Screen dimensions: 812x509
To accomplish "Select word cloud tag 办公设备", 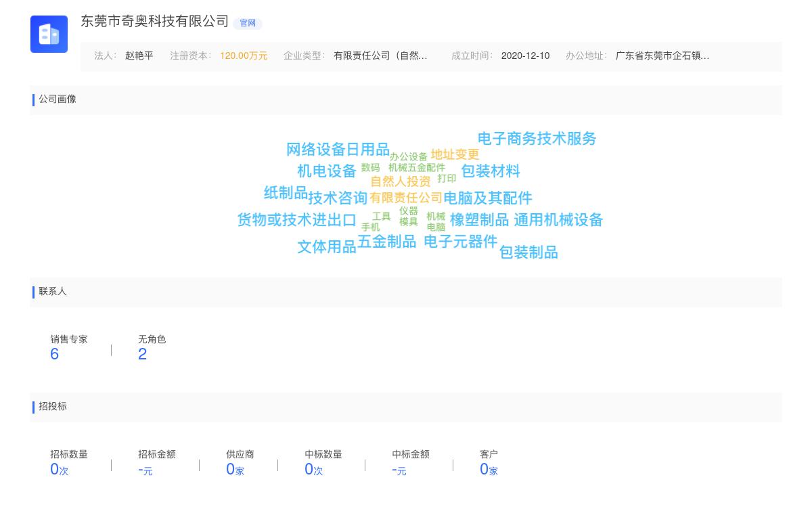I will click(x=409, y=157).
